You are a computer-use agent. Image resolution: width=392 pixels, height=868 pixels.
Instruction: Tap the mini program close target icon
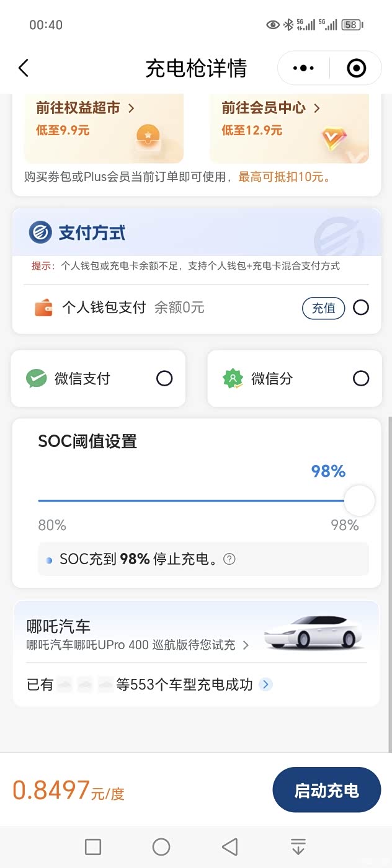click(356, 68)
